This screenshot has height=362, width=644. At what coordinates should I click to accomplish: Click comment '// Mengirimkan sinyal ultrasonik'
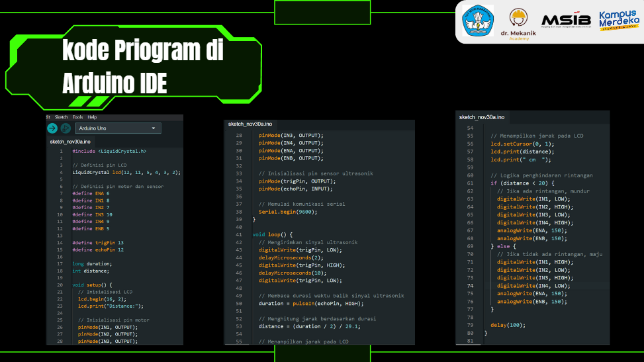308,242
